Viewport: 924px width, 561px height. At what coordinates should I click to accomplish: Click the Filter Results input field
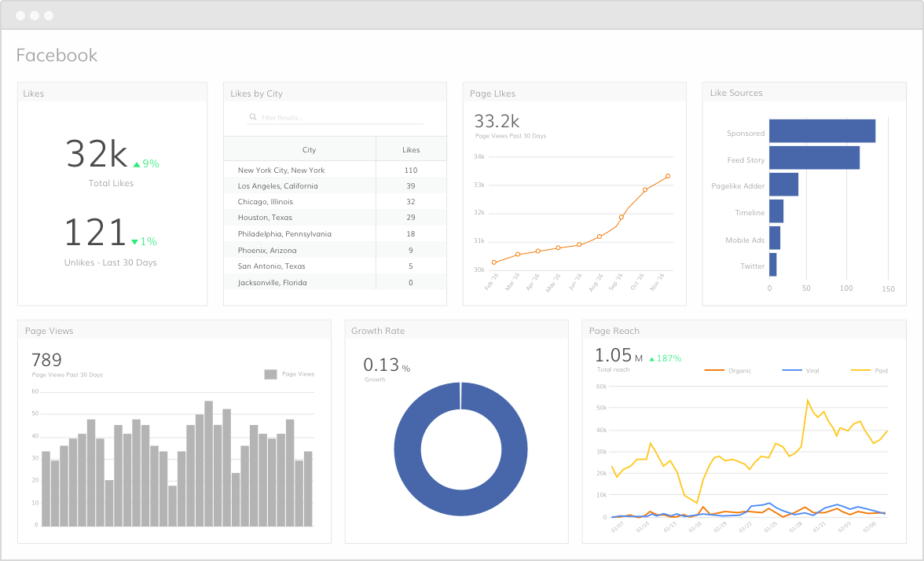click(336, 118)
